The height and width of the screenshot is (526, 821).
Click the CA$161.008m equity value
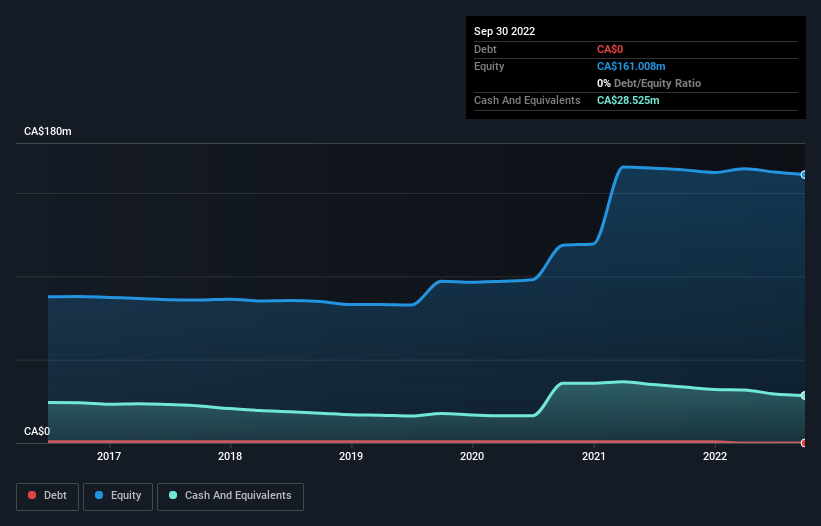tap(631, 66)
